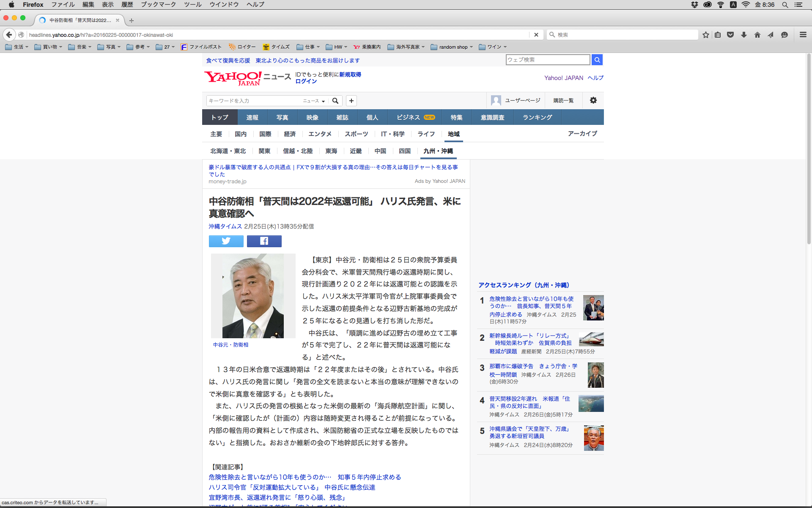This screenshot has height=508, width=812.
Task: Open Yahoo News settings gear
Action: click(593, 100)
